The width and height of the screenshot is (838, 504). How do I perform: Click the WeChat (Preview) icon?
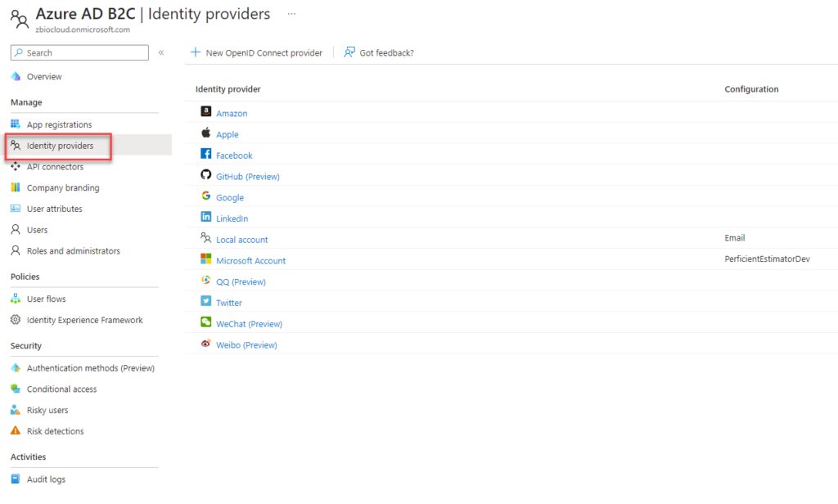(x=205, y=323)
